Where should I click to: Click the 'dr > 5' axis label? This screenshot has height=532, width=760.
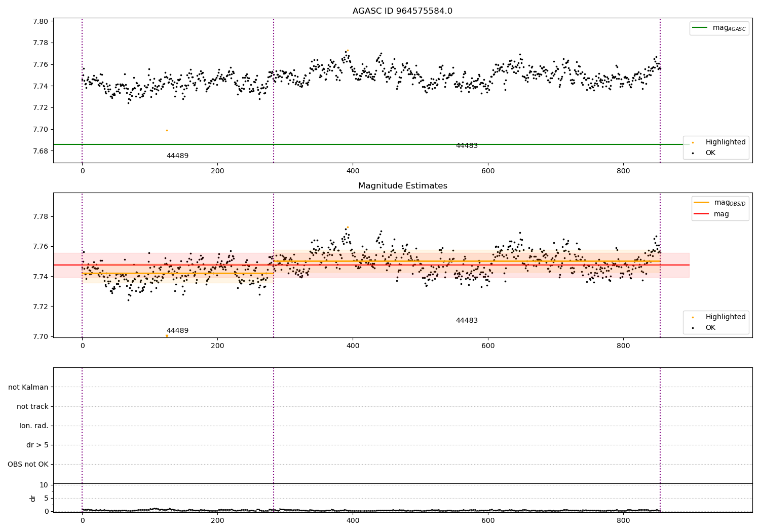pyautogui.click(x=37, y=445)
